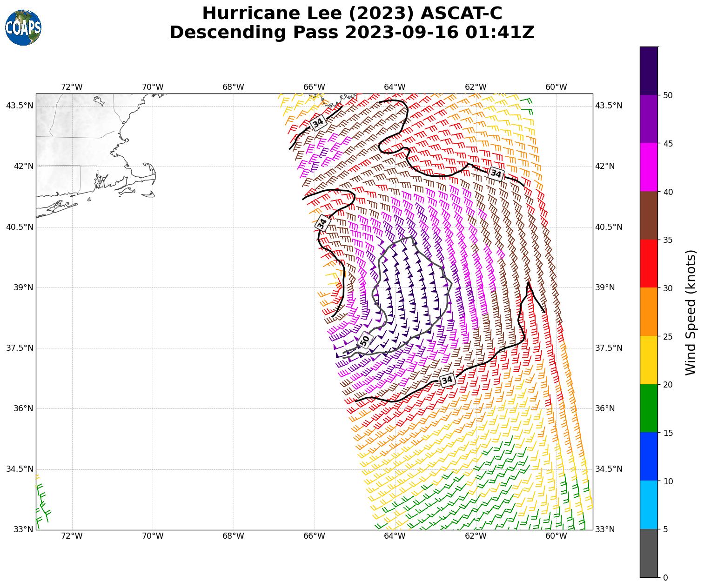This screenshot has height=588, width=704.
Task: Click the "Descending Pass 2023-09-16 01:41Z" subtitle
Action: 352,33
